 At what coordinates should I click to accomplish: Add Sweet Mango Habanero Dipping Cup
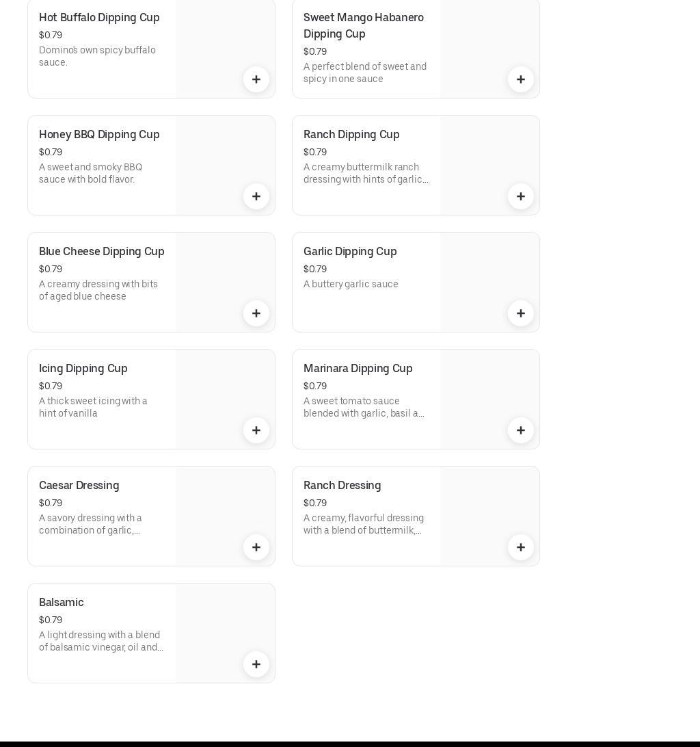tap(521, 79)
